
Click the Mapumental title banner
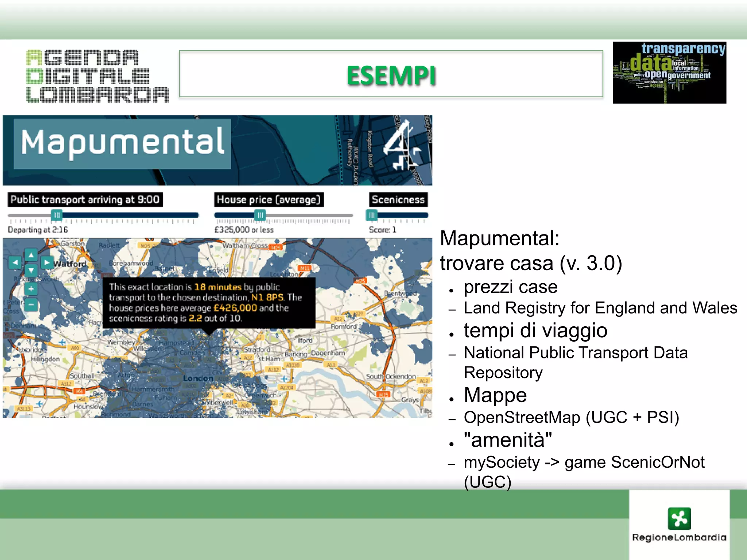click(122, 143)
